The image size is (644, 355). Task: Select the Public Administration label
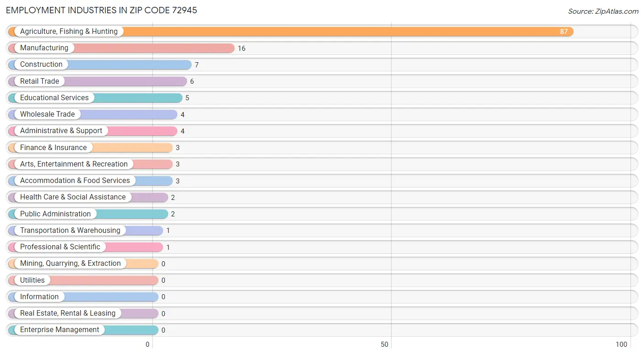pyautogui.click(x=55, y=214)
